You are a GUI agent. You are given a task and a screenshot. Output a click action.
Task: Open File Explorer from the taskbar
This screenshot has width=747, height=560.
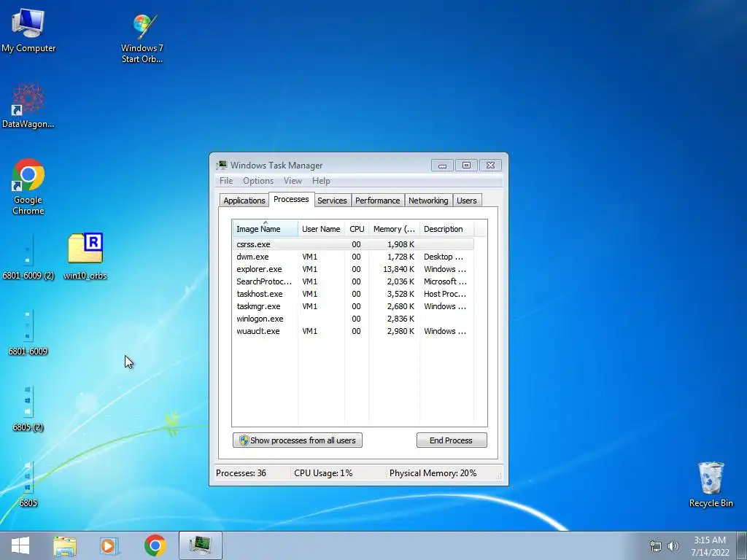[x=65, y=545]
